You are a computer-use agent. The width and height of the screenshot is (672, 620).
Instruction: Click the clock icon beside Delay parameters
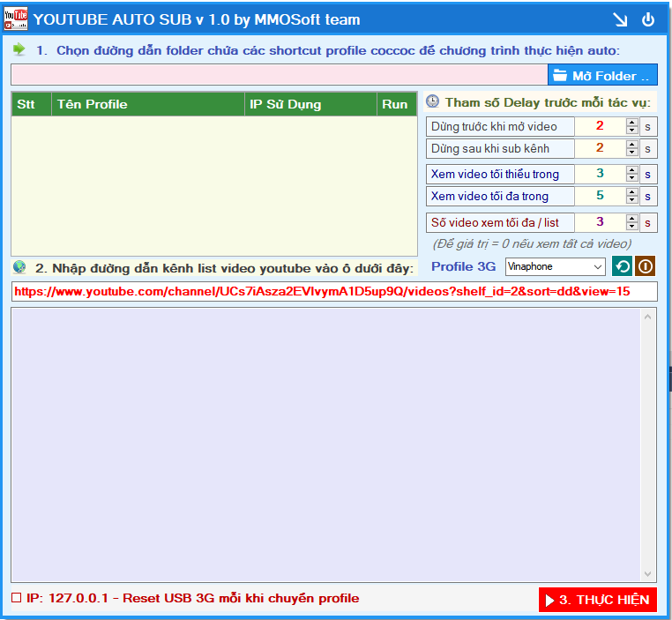point(432,102)
